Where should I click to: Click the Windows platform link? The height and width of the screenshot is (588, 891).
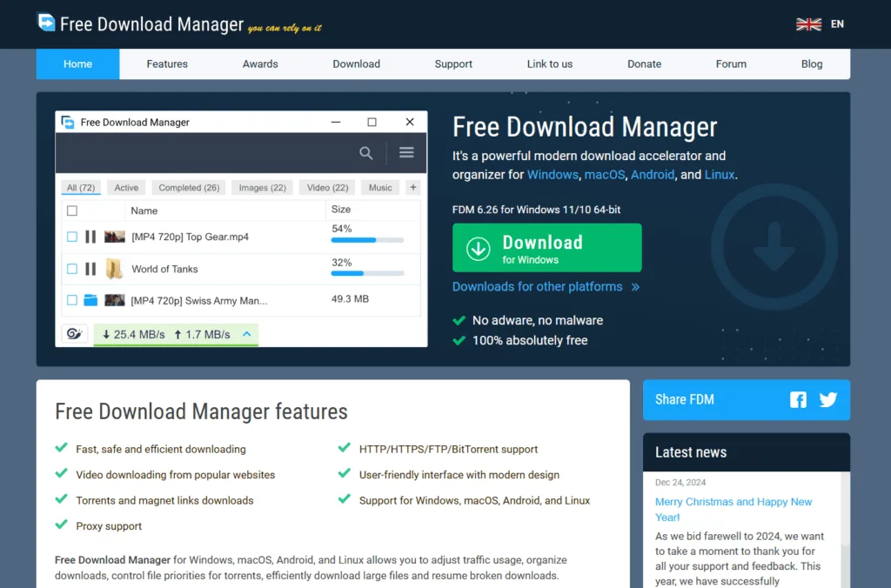pyautogui.click(x=553, y=175)
